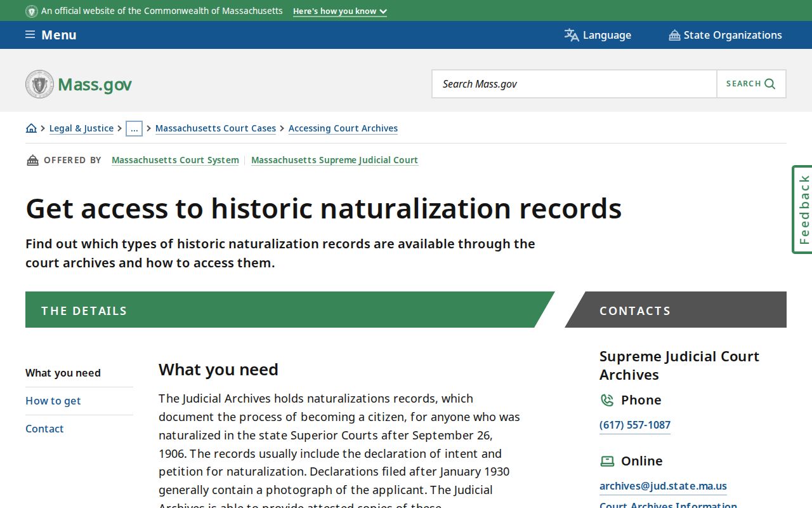Click the official website seal icon
This screenshot has width=812, height=508.
click(x=32, y=11)
